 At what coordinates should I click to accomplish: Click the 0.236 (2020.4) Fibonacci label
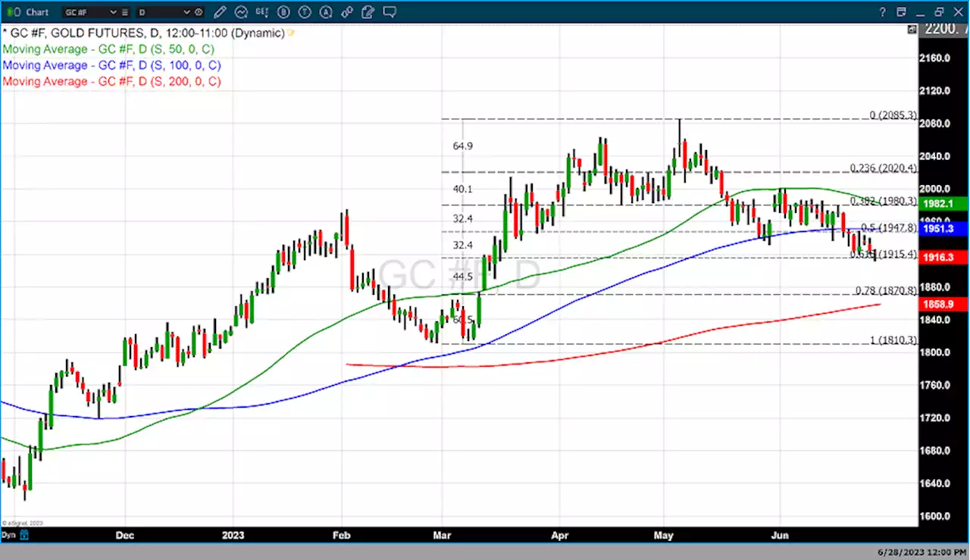pyautogui.click(x=884, y=168)
